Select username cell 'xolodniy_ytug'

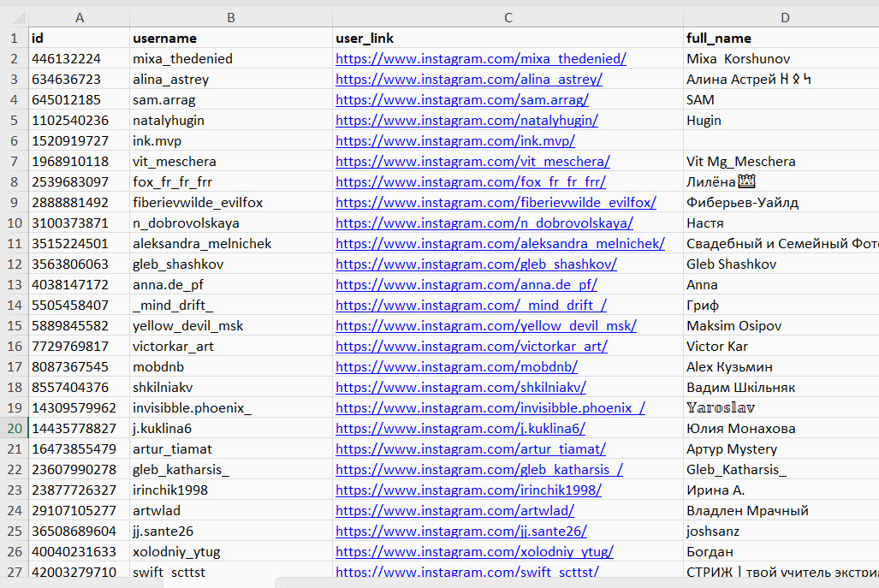(231, 551)
